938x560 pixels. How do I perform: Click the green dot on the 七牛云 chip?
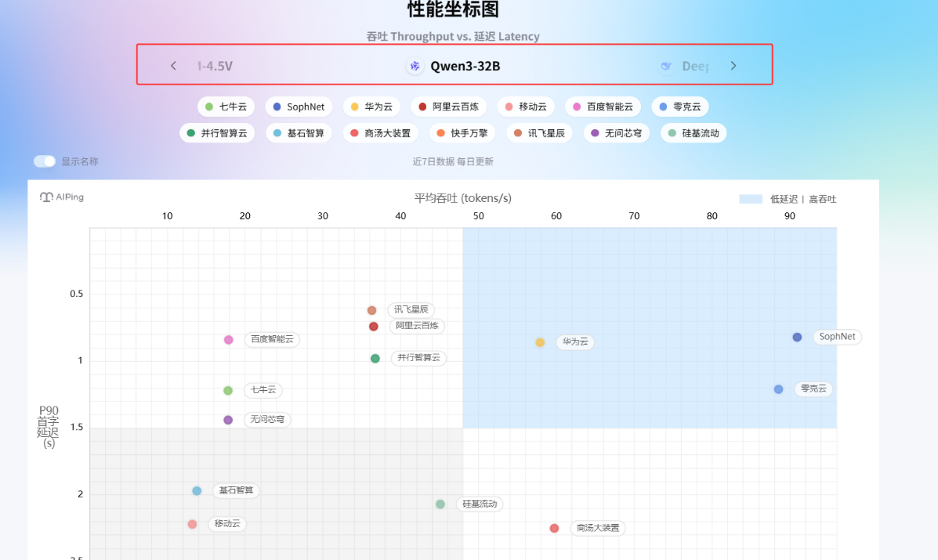(x=208, y=107)
